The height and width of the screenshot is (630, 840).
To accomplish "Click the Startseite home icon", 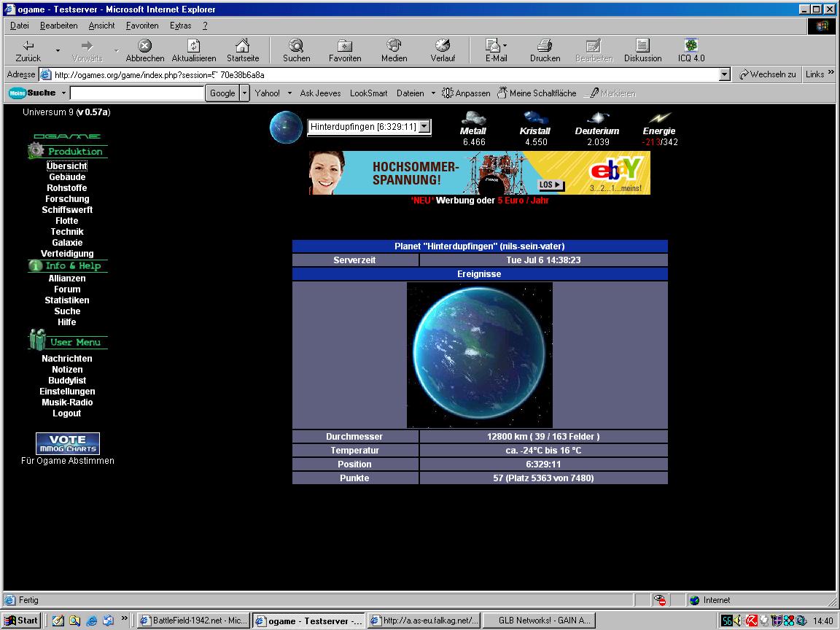I will click(x=242, y=46).
